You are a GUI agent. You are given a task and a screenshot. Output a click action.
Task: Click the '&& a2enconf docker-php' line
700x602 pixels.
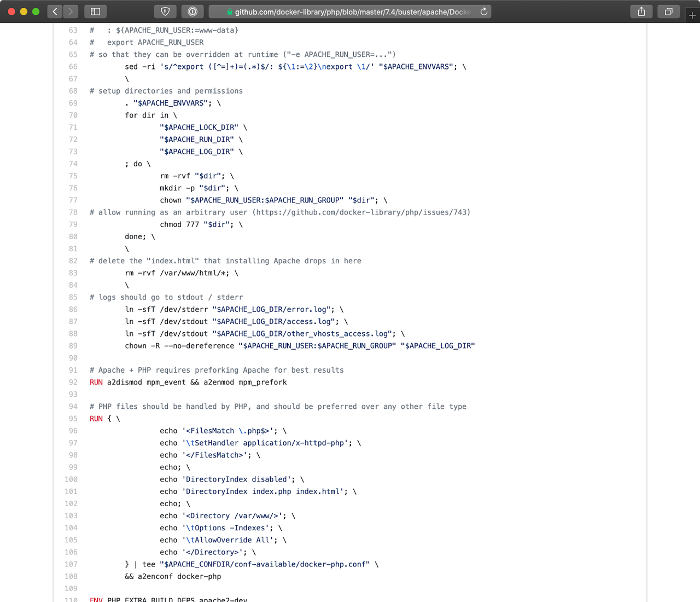[x=173, y=576]
